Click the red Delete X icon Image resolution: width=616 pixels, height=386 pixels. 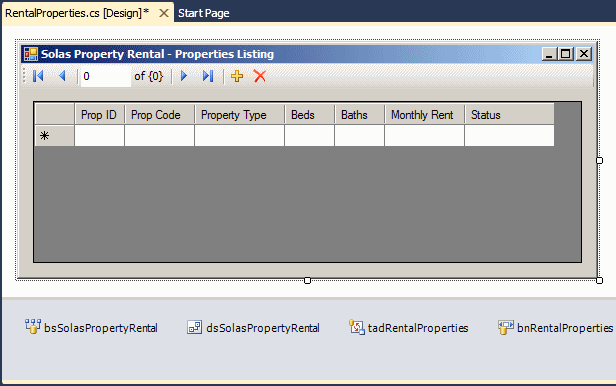pos(260,76)
